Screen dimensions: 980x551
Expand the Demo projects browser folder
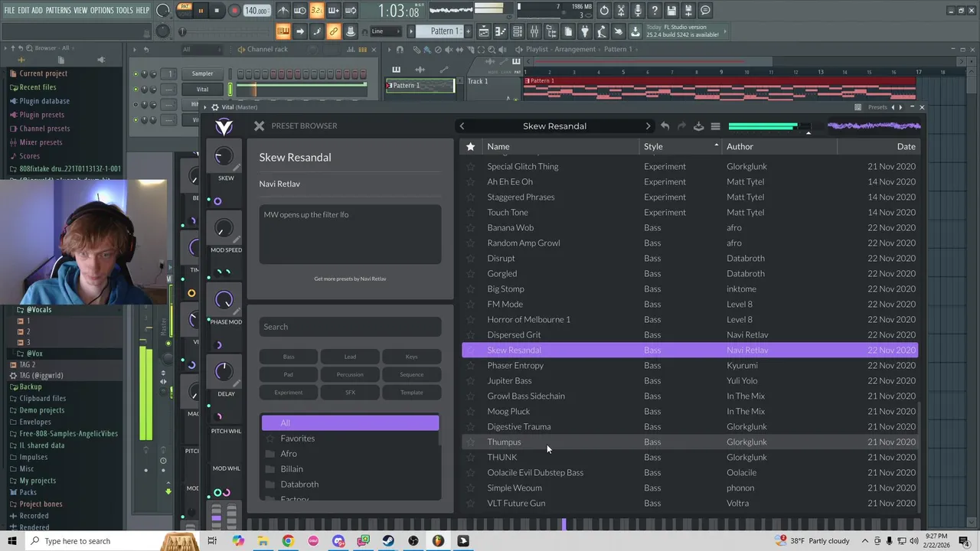[x=41, y=410]
